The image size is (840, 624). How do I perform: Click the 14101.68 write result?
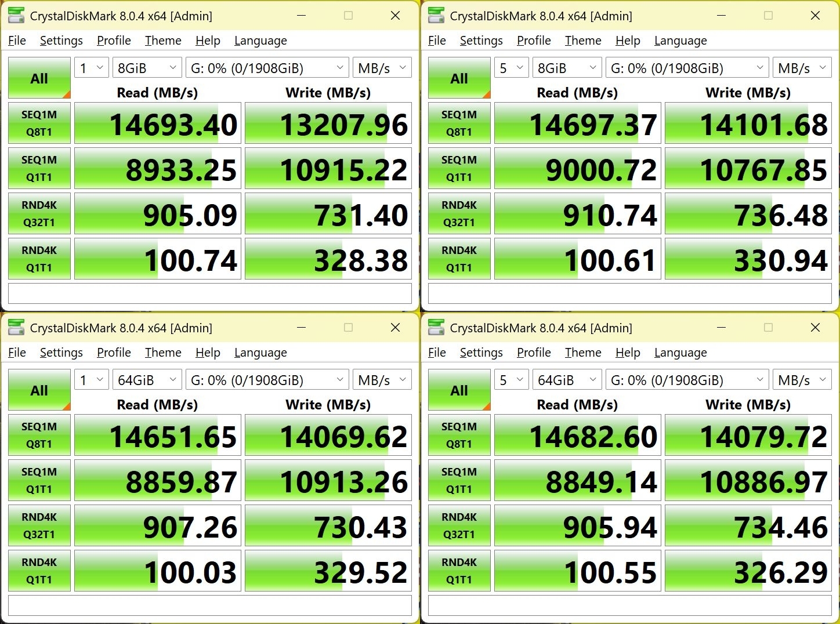coord(748,123)
